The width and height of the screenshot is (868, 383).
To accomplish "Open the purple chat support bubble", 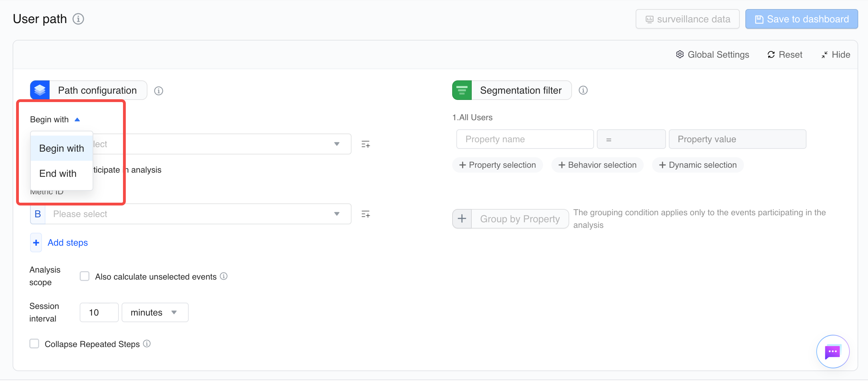I will tap(833, 352).
